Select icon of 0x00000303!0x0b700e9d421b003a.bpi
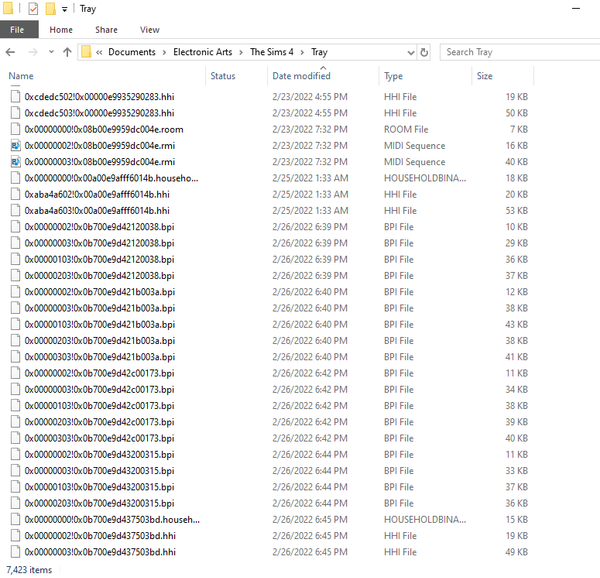Viewport: 600px width, 578px height. click(x=15, y=357)
